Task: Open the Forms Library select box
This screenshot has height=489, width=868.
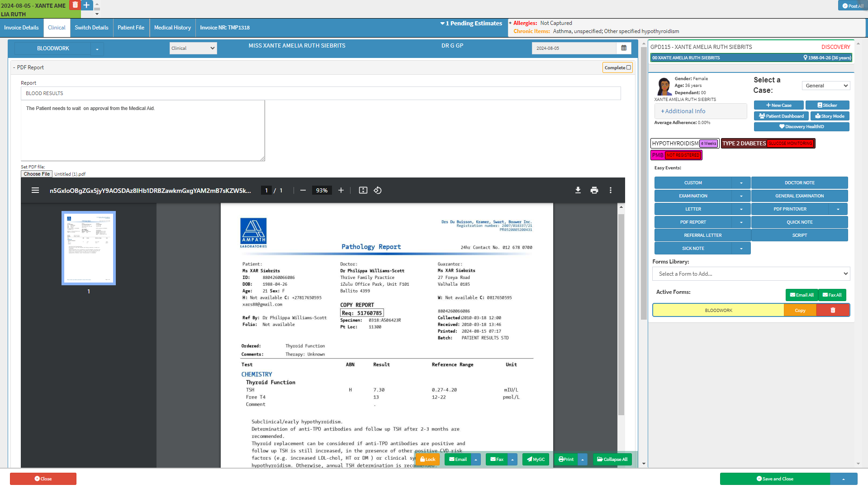Action: tap(751, 274)
